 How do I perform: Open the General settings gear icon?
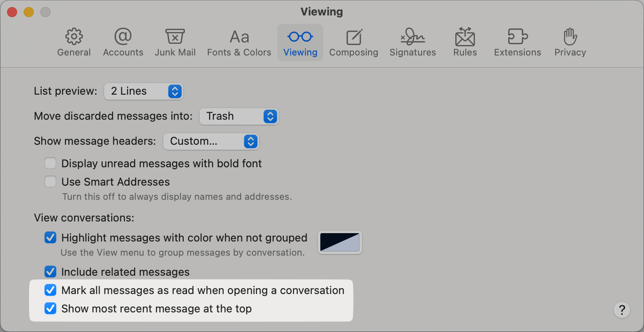74,38
